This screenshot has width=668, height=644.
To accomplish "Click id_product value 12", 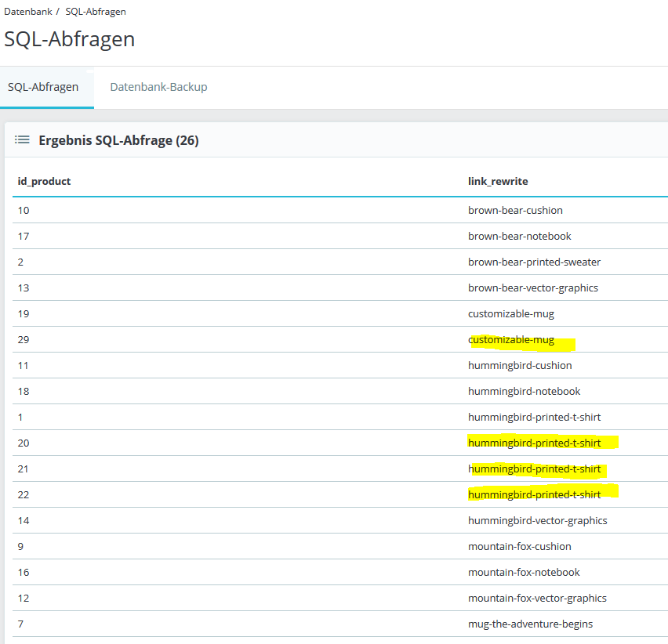I will [24, 599].
